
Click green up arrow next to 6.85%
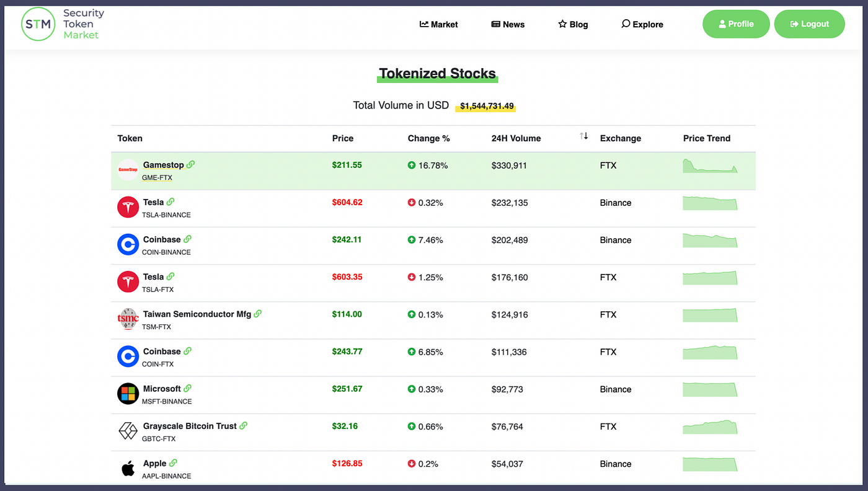tap(412, 352)
